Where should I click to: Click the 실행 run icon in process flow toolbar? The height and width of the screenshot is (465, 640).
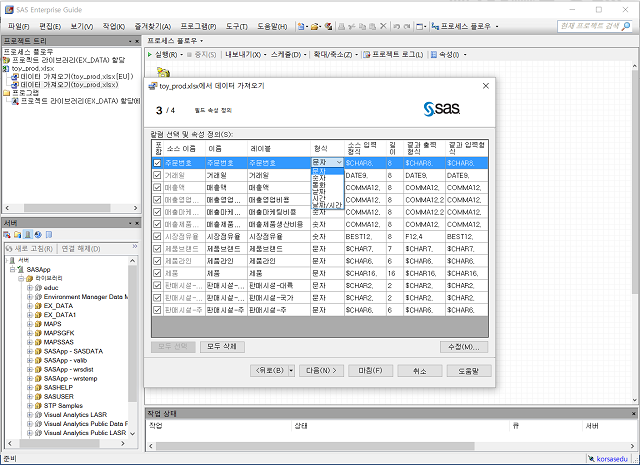(x=149, y=53)
